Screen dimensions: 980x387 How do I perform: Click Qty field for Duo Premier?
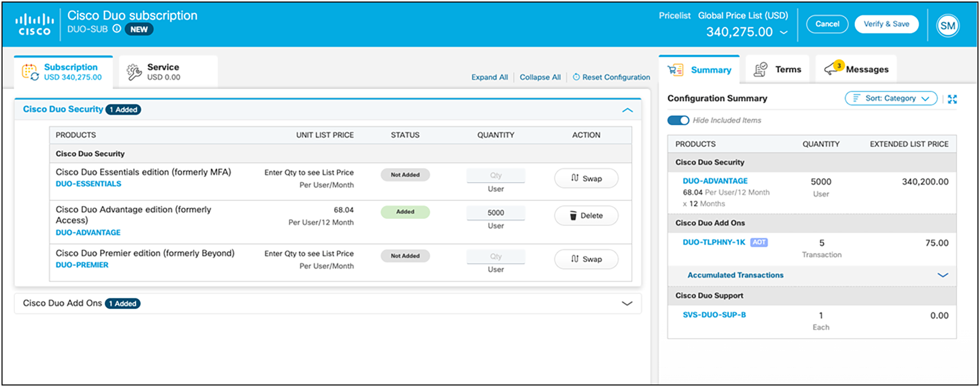coord(496,256)
